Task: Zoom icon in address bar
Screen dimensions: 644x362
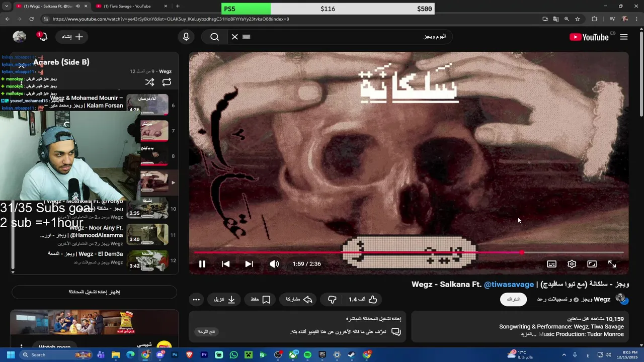Action: (567, 19)
